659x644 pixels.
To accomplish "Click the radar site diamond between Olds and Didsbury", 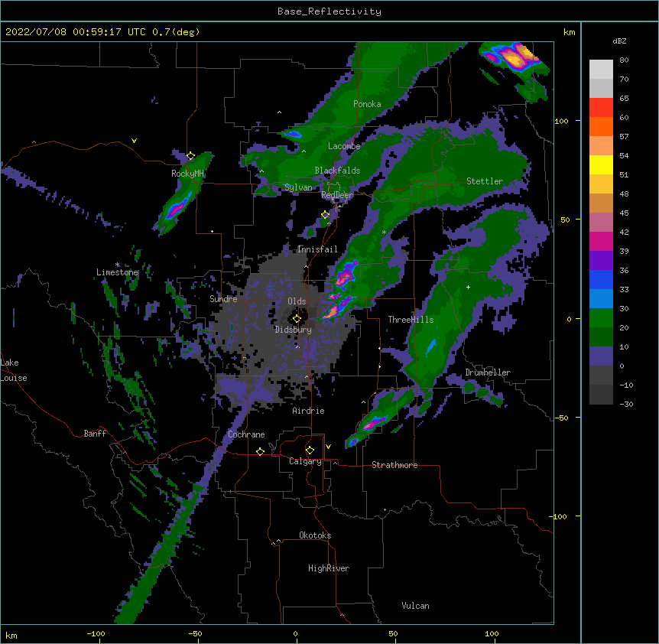I will (x=297, y=319).
